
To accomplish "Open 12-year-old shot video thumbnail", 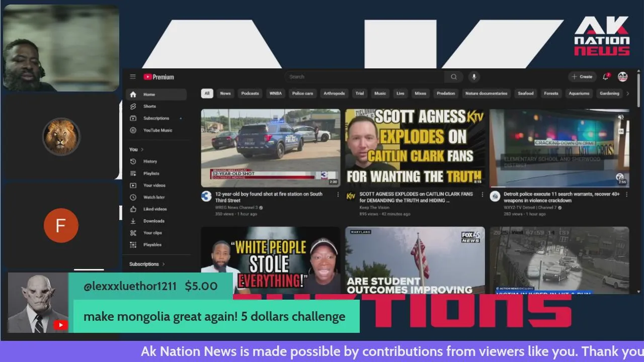I will (271, 148).
